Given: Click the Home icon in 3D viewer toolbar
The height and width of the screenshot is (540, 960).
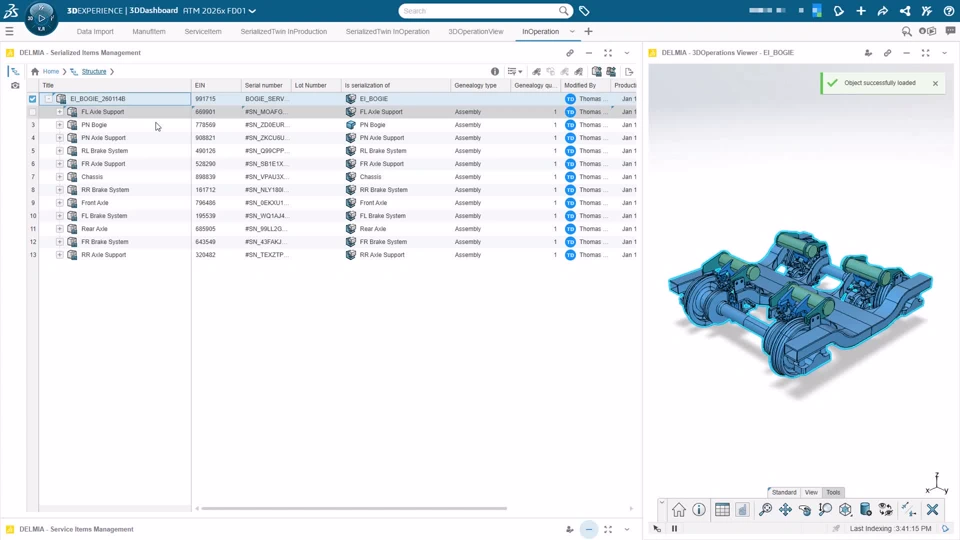Looking at the screenshot, I should coord(679,510).
